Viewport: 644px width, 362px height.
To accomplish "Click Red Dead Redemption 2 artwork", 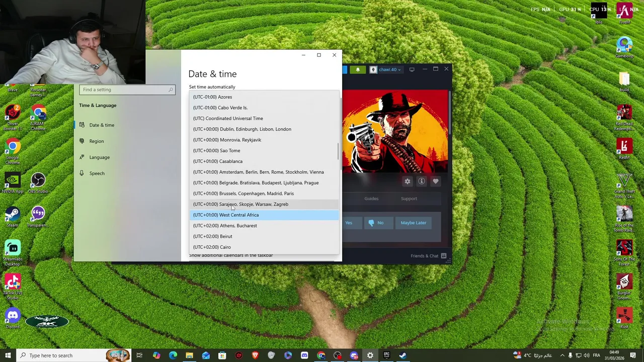I will click(395, 131).
